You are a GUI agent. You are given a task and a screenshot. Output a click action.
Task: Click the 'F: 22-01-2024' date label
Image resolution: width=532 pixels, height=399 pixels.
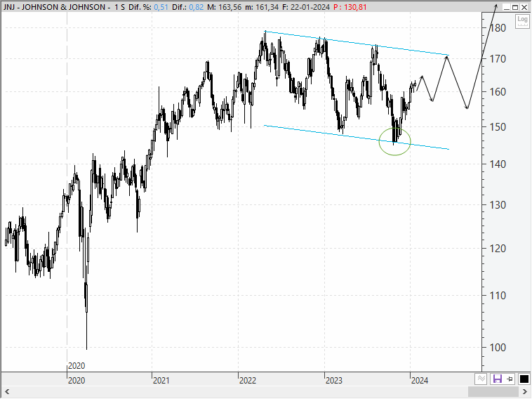[306, 7]
